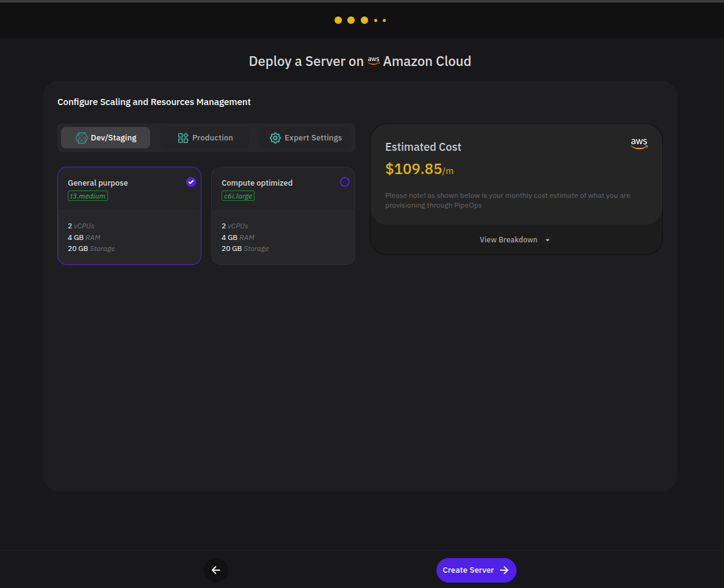Click the Estimated Cost heading
Viewport: 724px width, 588px height.
tap(423, 147)
